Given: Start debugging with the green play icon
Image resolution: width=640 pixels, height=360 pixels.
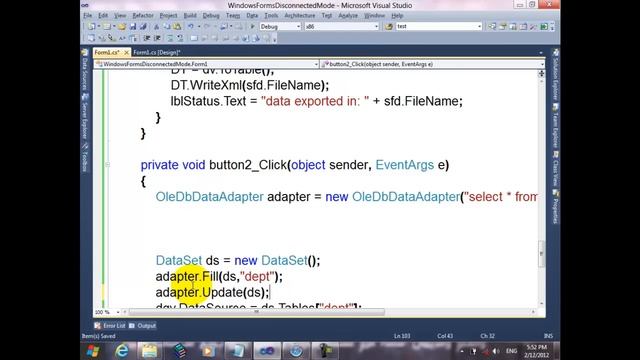Looking at the screenshot, I should pyautogui.click(x=252, y=27).
